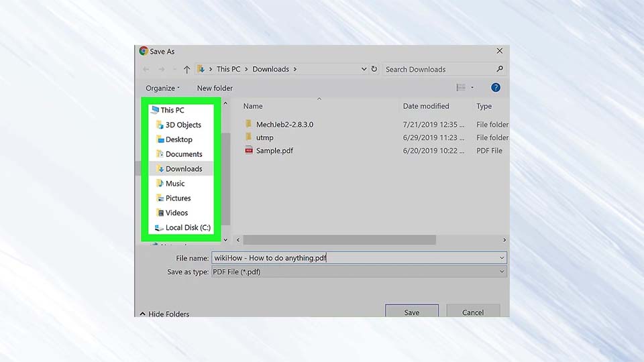Image resolution: width=644 pixels, height=362 pixels.
Task: Click the utmp folder icon
Action: tap(248, 137)
